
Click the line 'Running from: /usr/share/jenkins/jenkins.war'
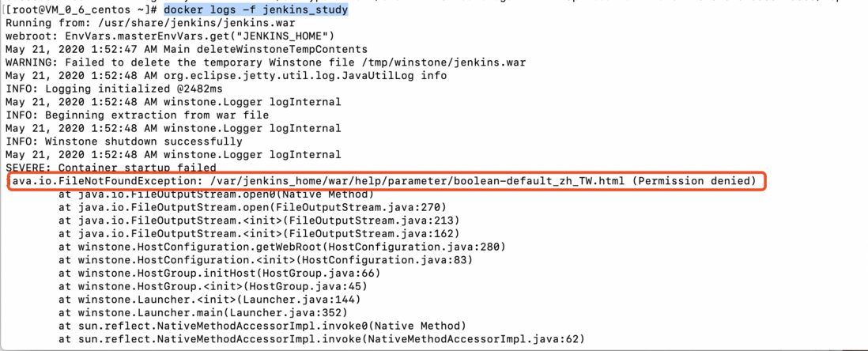tap(150, 23)
